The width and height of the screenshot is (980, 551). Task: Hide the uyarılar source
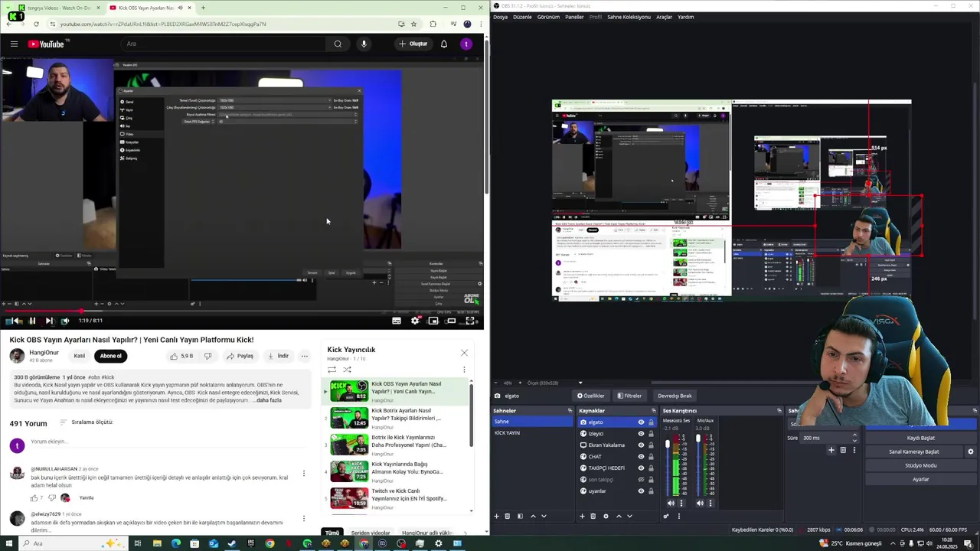(x=641, y=491)
